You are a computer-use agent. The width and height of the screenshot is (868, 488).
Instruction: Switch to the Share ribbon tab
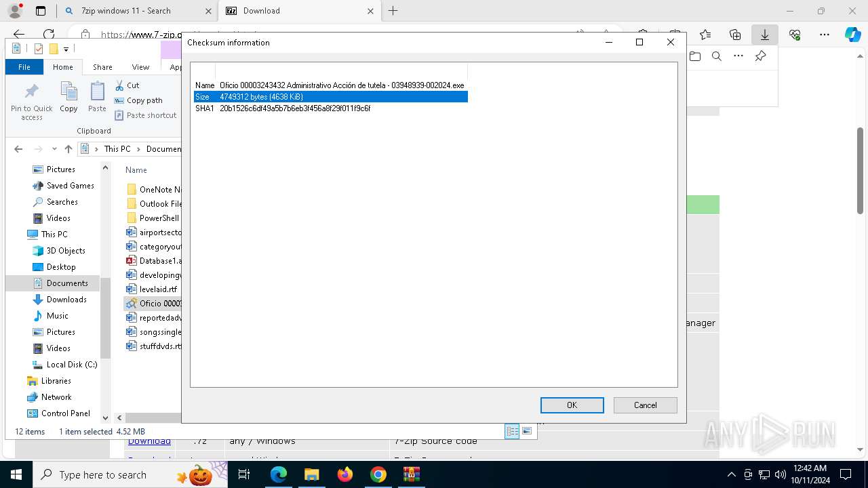pos(102,67)
